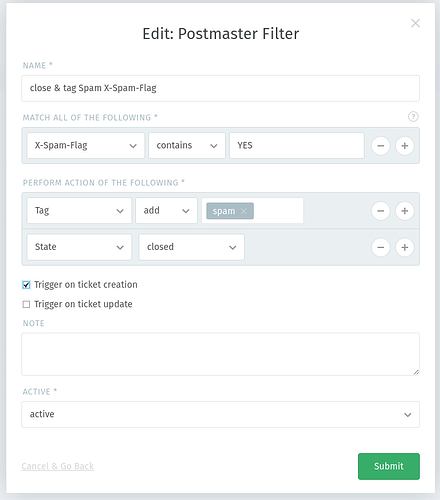Viewport: 440px width, 500px height.
Task: Open the active status dropdown
Action: pyautogui.click(x=220, y=414)
